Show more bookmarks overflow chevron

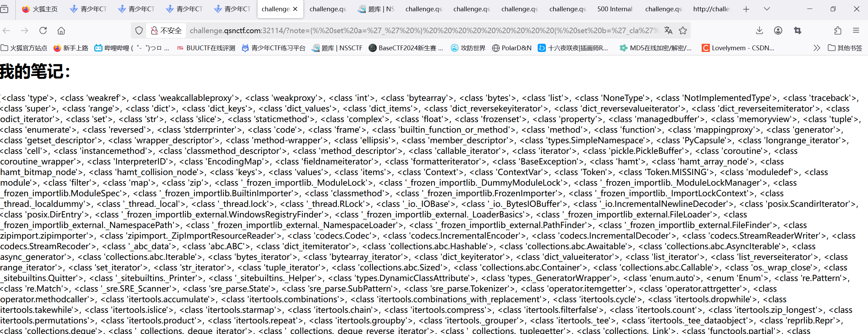click(816, 48)
